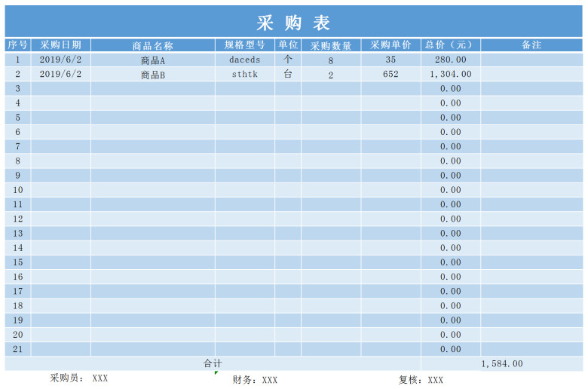Select the sthtk specification cell
The width and height of the screenshot is (588, 389).
245,75
